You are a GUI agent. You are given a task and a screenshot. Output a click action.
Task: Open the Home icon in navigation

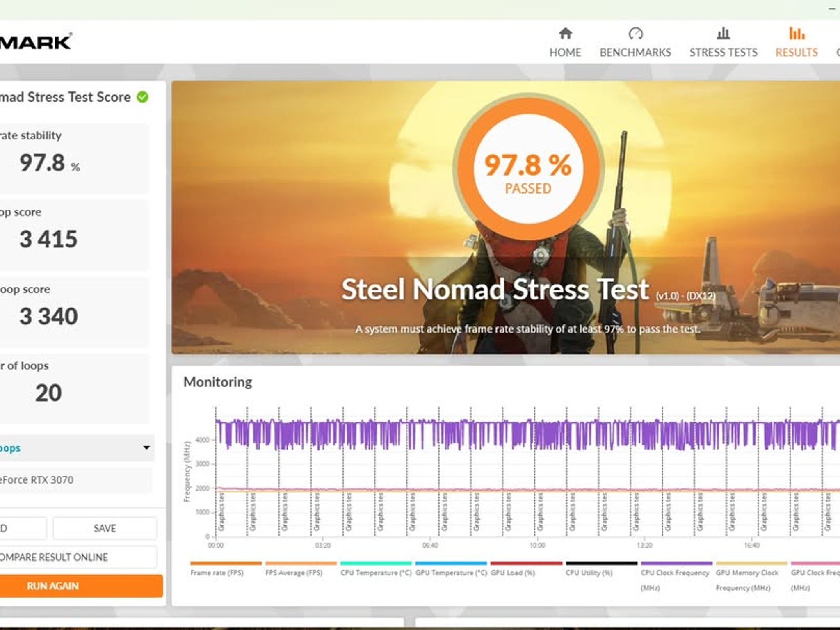(x=565, y=33)
